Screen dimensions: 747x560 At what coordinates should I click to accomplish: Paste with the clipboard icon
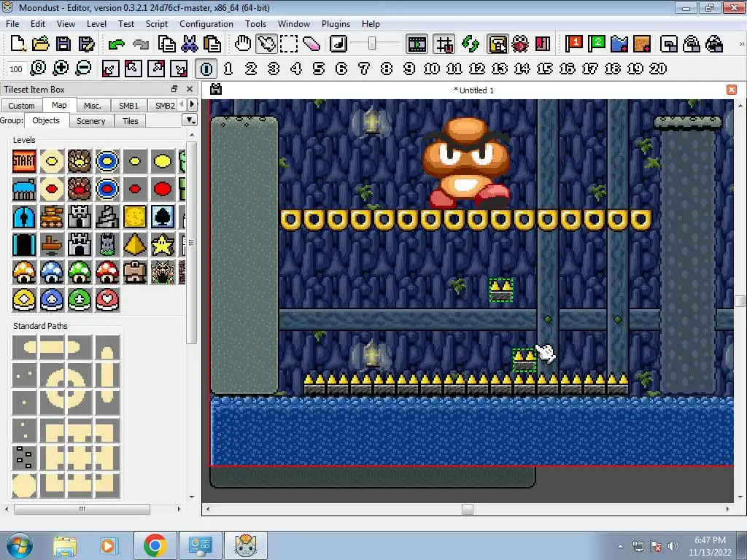pos(212,44)
